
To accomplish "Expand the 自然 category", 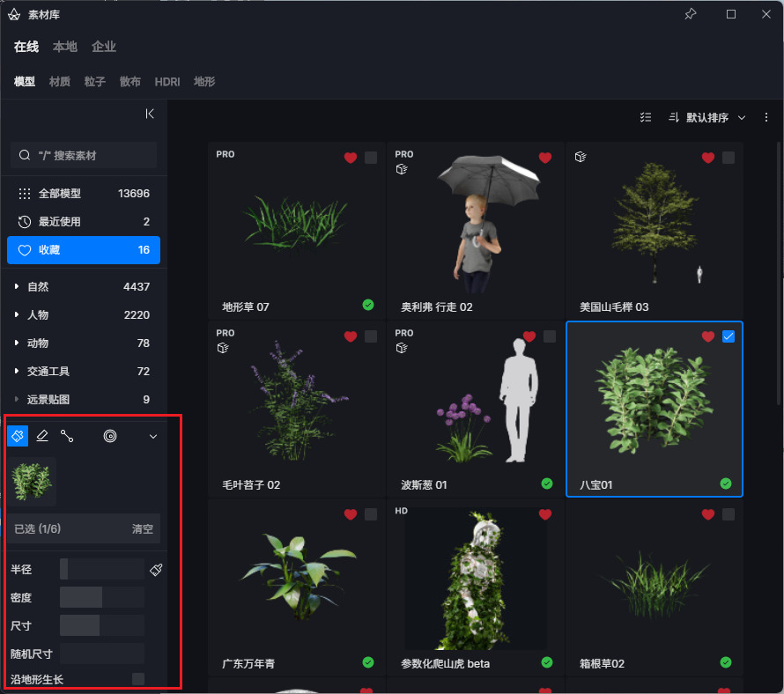I will click(x=18, y=287).
